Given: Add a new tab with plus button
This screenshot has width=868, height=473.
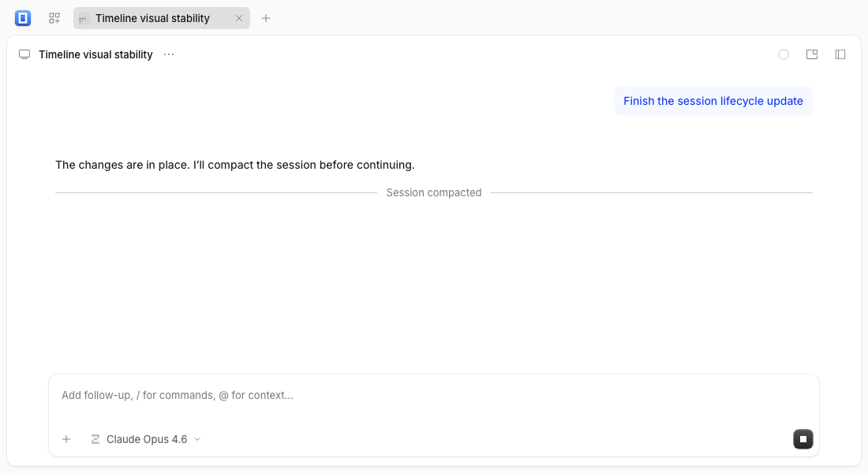Looking at the screenshot, I should point(266,18).
